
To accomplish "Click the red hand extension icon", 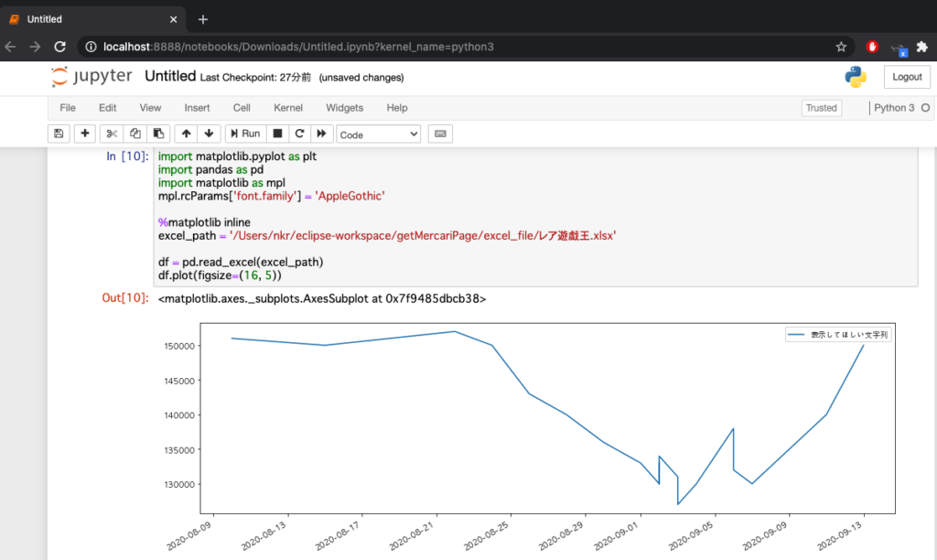I will [x=872, y=47].
